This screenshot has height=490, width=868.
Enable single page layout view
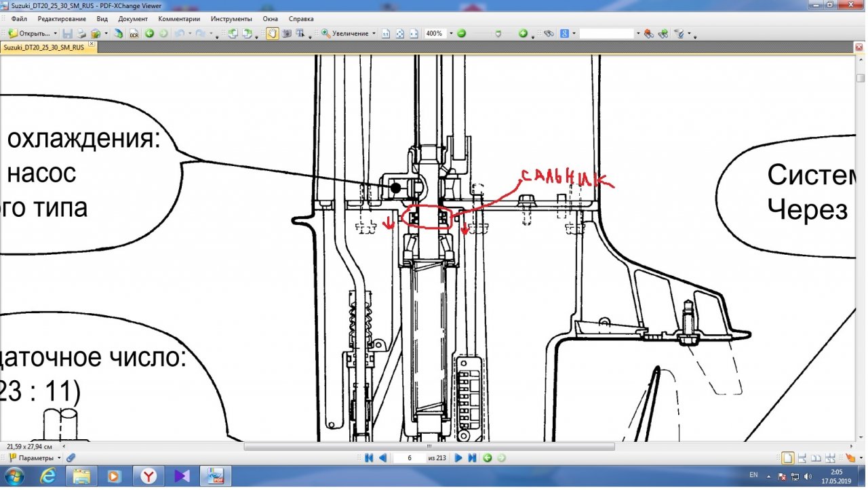pos(787,458)
